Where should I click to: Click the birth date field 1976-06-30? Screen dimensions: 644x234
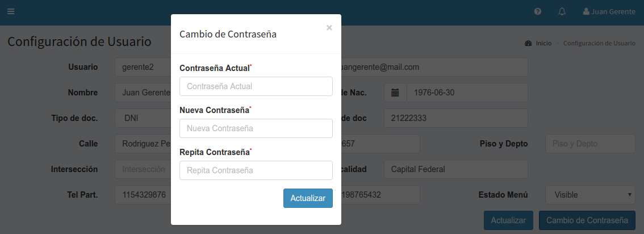[x=467, y=93]
